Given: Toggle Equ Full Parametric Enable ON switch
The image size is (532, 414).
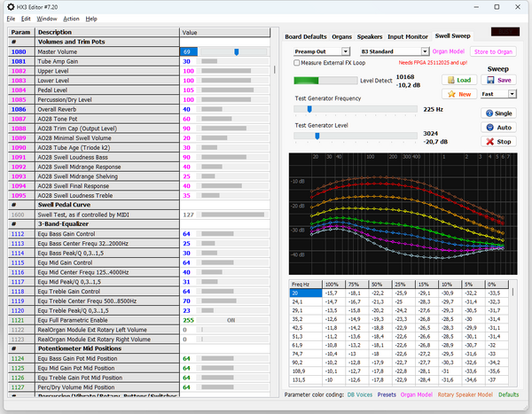Looking at the screenshot, I should click(231, 319).
